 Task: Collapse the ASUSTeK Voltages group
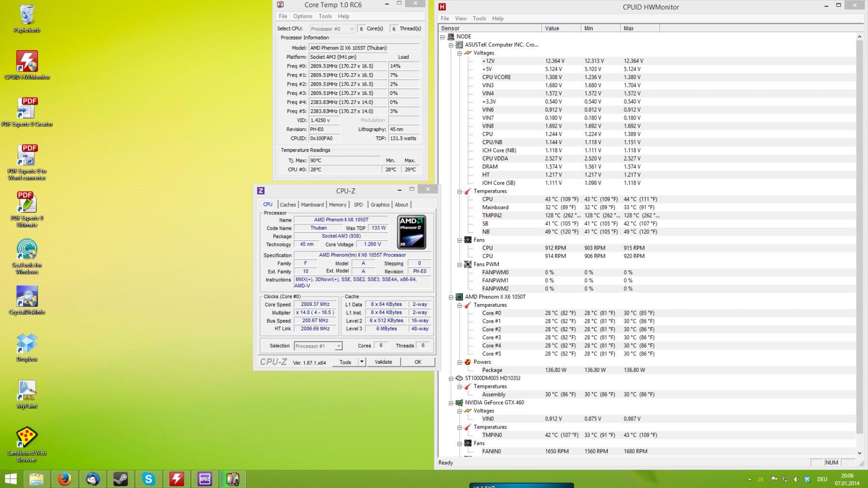coord(460,53)
